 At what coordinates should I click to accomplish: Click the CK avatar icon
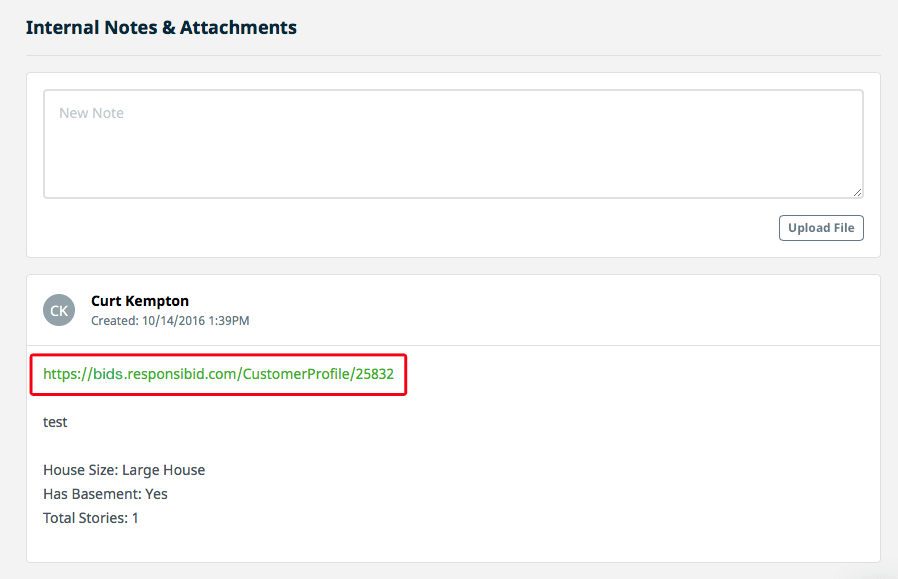[59, 310]
